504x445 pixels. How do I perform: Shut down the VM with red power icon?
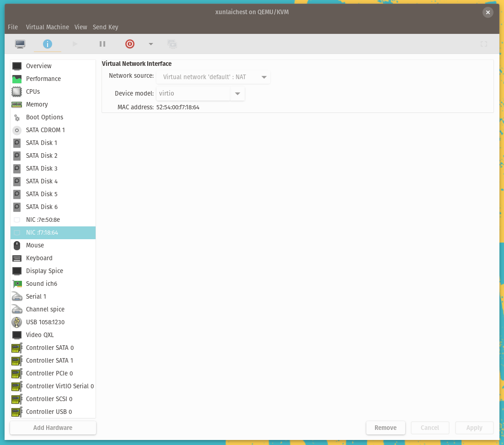pos(130,44)
